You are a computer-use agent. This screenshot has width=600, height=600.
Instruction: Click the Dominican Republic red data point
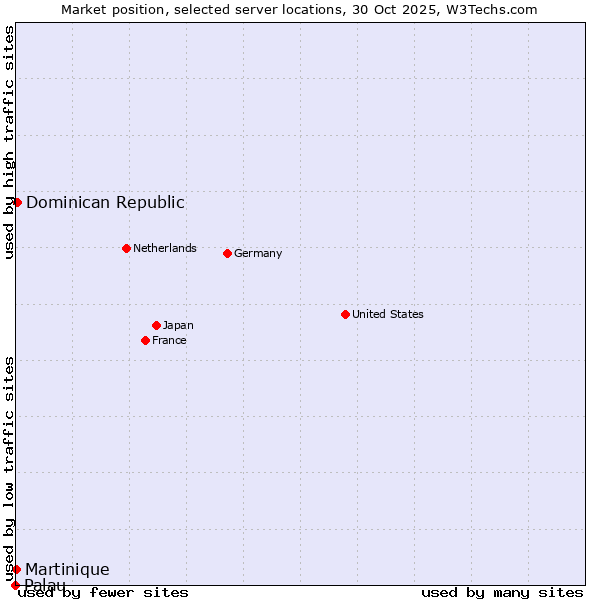[17, 202]
